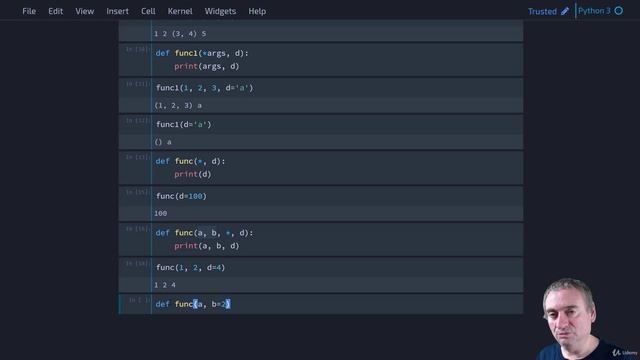Click the output (1, 2, 3) a

[178, 105]
